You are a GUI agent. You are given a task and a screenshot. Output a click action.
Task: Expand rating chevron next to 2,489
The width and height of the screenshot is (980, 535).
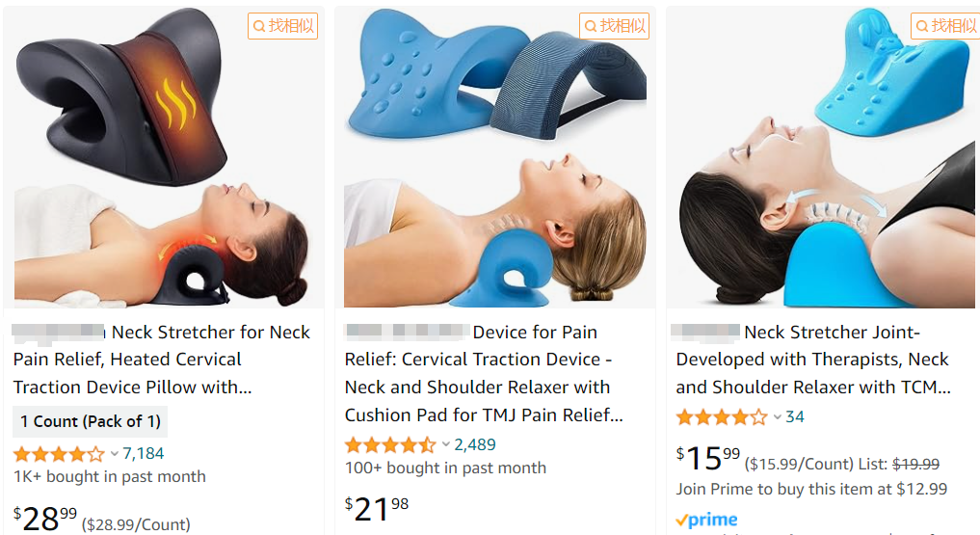(445, 445)
